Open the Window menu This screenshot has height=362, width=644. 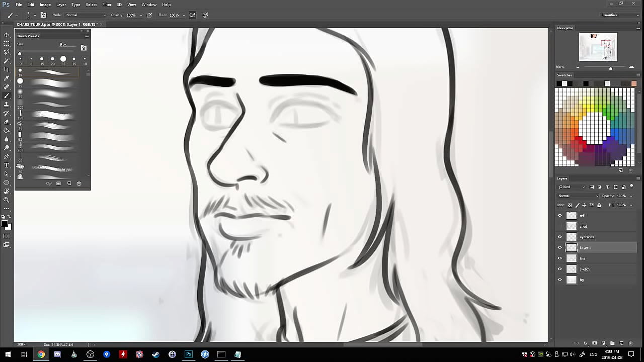pos(149,5)
